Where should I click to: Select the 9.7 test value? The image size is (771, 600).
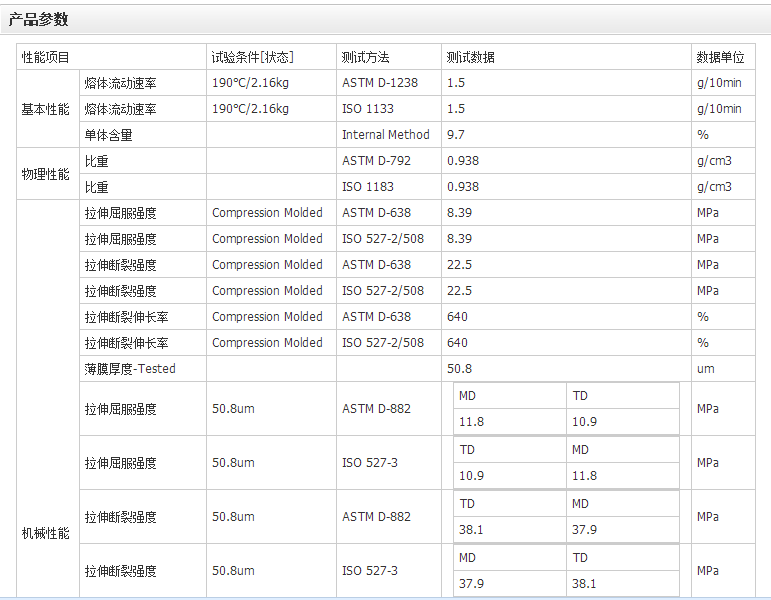pos(456,135)
